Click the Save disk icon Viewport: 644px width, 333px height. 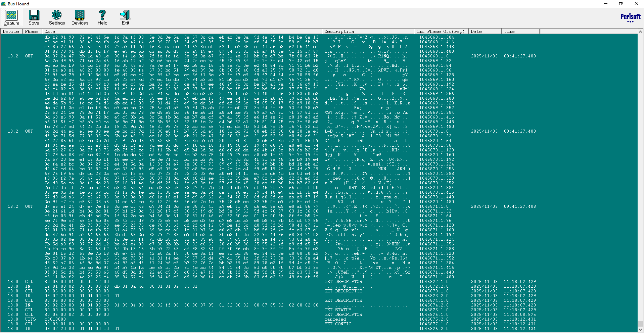pos(34,17)
